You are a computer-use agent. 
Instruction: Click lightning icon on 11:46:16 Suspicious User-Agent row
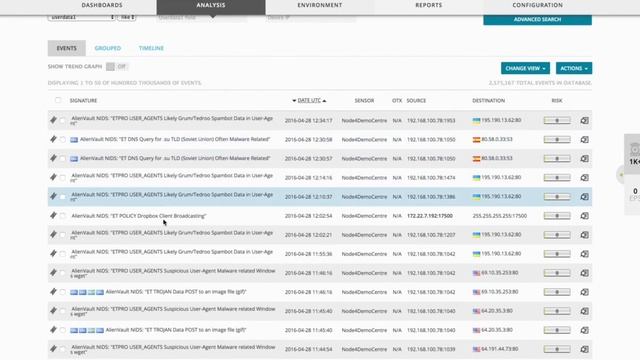[53, 272]
